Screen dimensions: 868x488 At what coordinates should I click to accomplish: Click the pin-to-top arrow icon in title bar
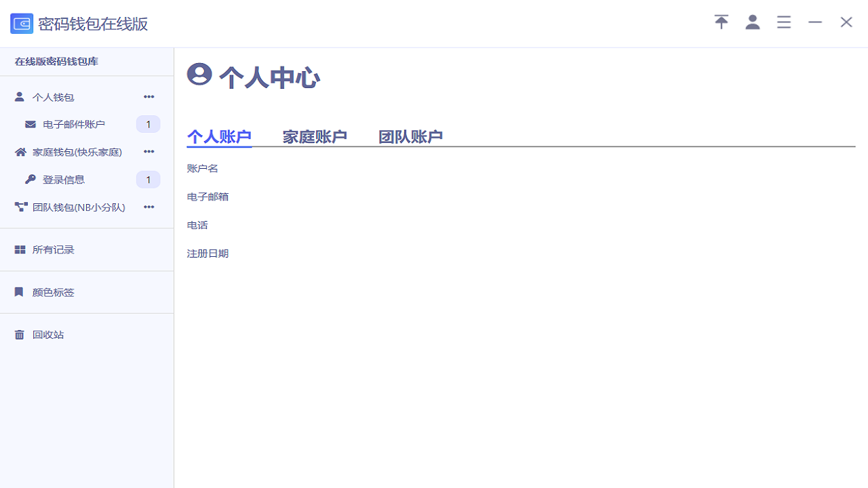pos(722,22)
